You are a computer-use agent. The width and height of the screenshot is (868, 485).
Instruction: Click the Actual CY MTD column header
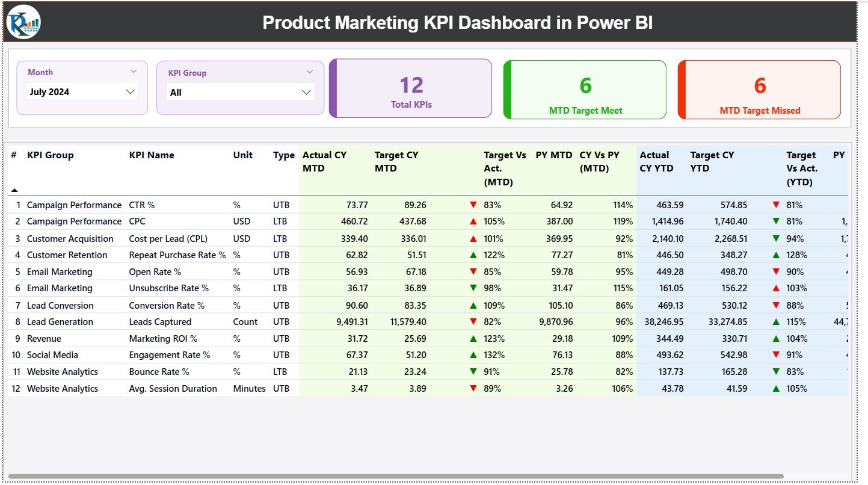pyautogui.click(x=324, y=161)
